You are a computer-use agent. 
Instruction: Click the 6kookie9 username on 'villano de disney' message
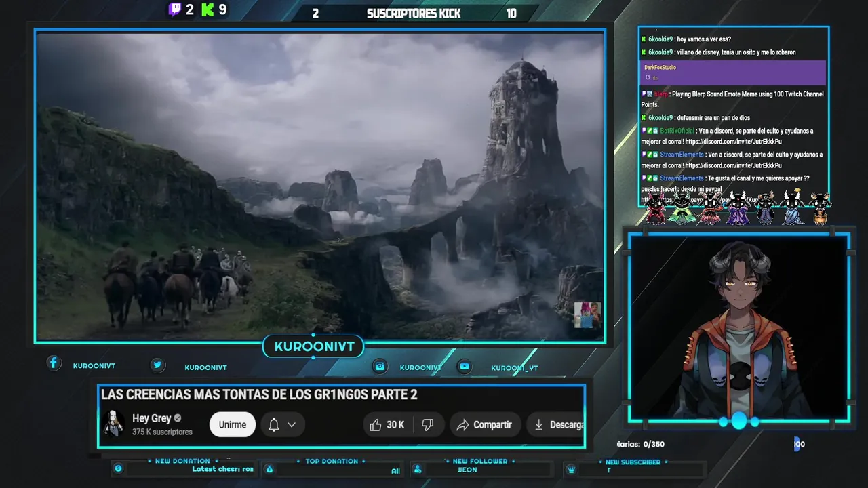[660, 52]
